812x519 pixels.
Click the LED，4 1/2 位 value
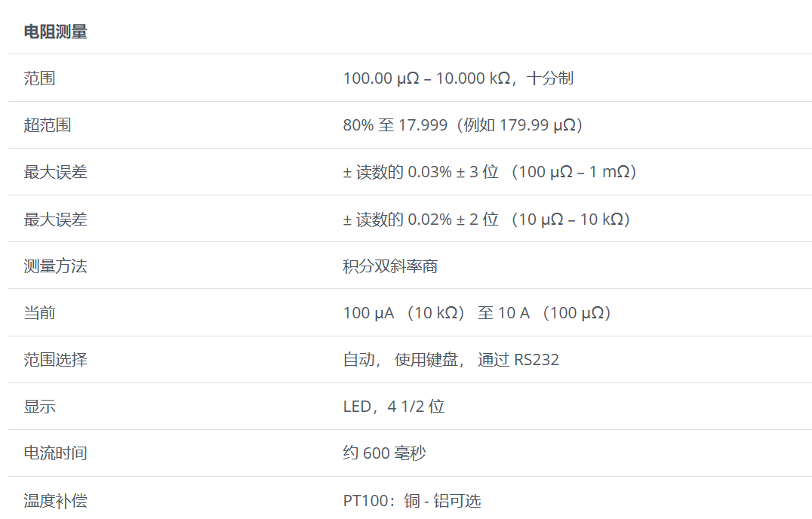point(393,407)
